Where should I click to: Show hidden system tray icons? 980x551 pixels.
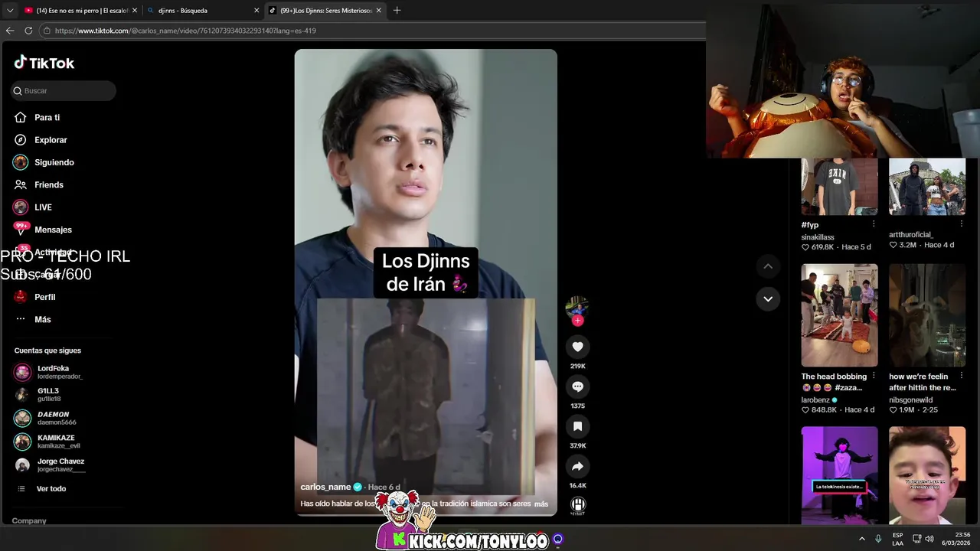pyautogui.click(x=862, y=539)
